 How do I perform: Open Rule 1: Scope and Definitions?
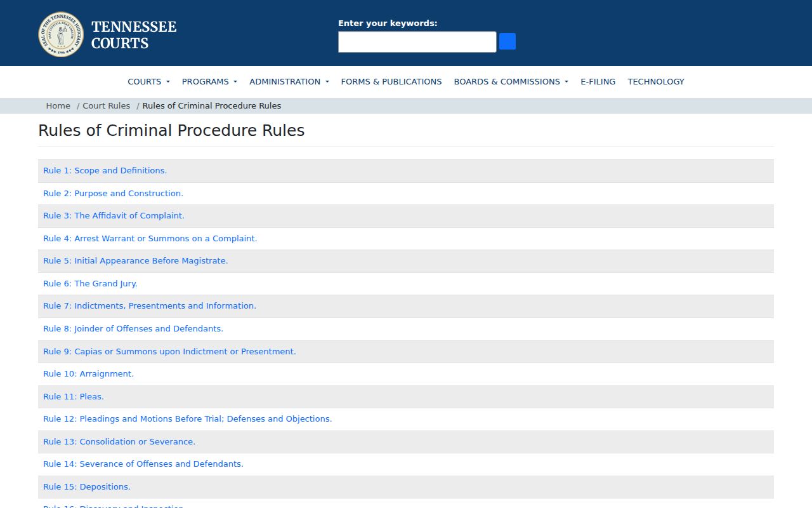tap(105, 171)
